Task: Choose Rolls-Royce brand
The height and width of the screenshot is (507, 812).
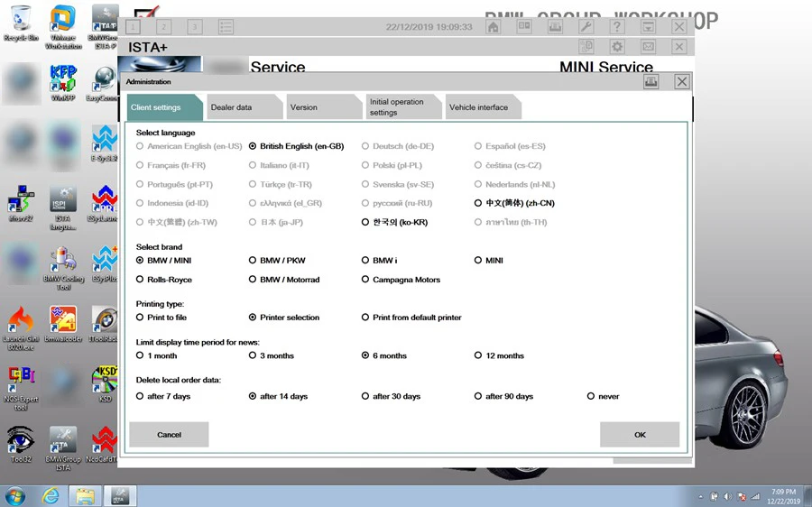Action: [x=163, y=280]
